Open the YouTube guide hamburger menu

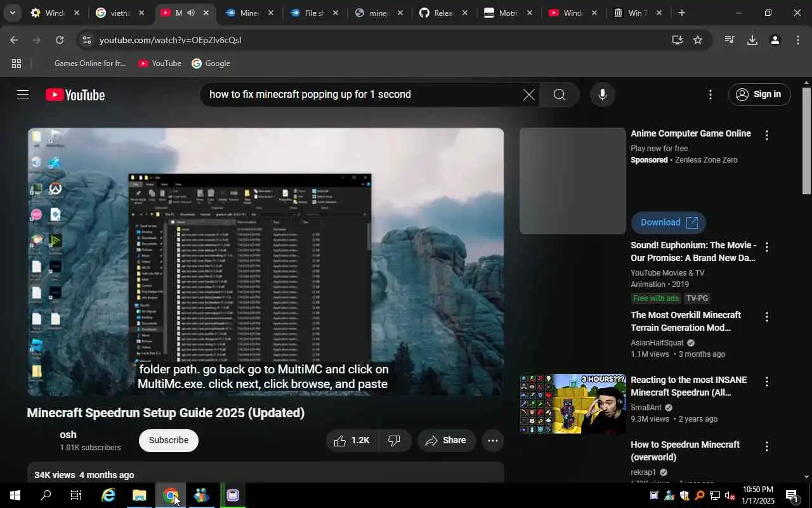(23, 95)
